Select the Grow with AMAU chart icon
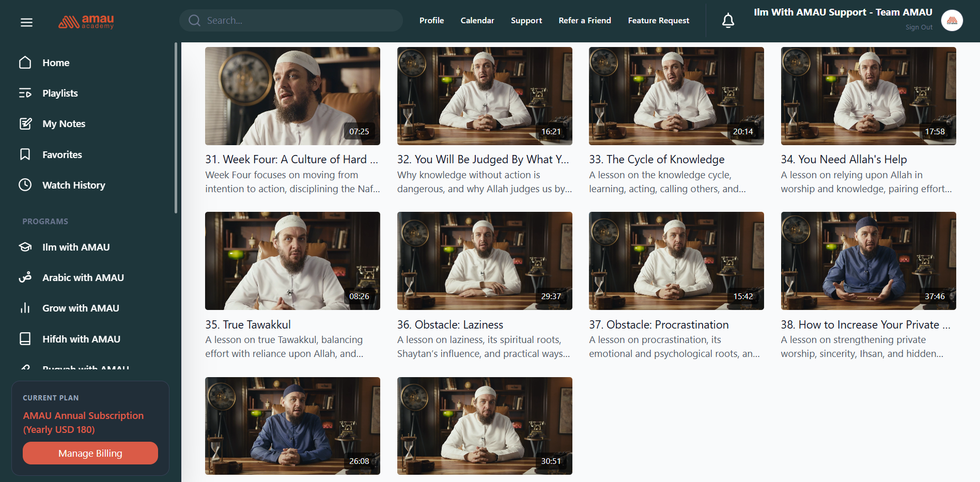Viewport: 980px width, 482px height. tap(25, 308)
